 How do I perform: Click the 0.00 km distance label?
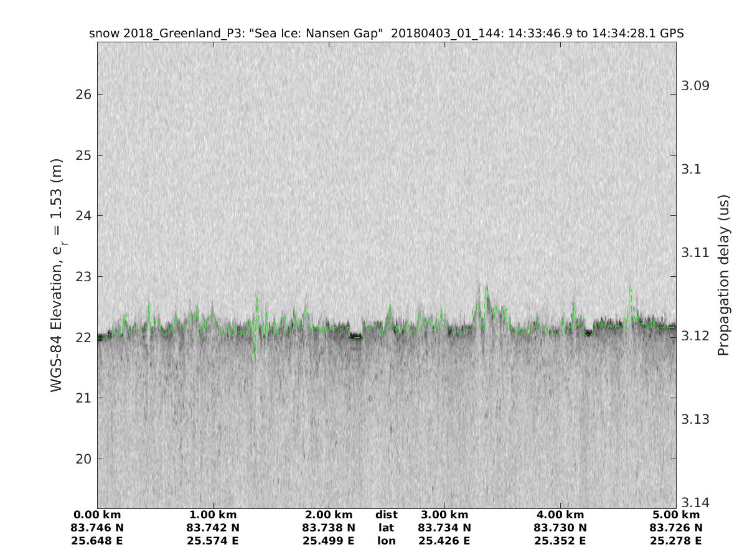pos(98,515)
